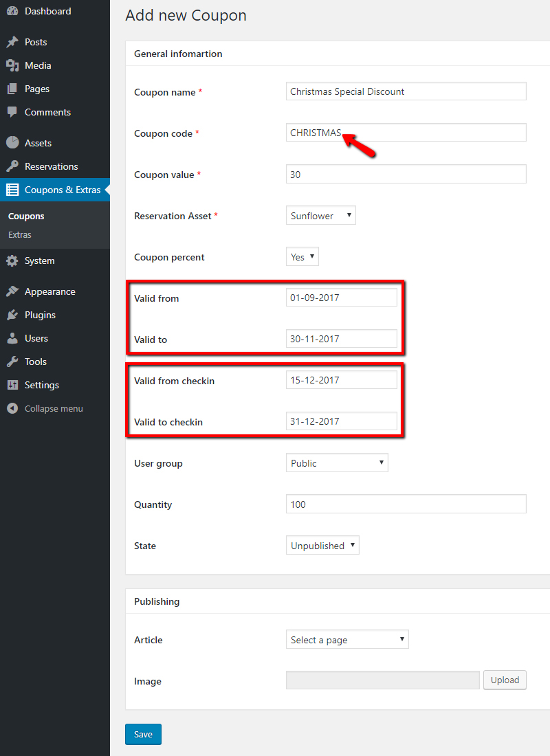
Task: Open Comments via the speech bubble icon
Action: [x=11, y=112]
